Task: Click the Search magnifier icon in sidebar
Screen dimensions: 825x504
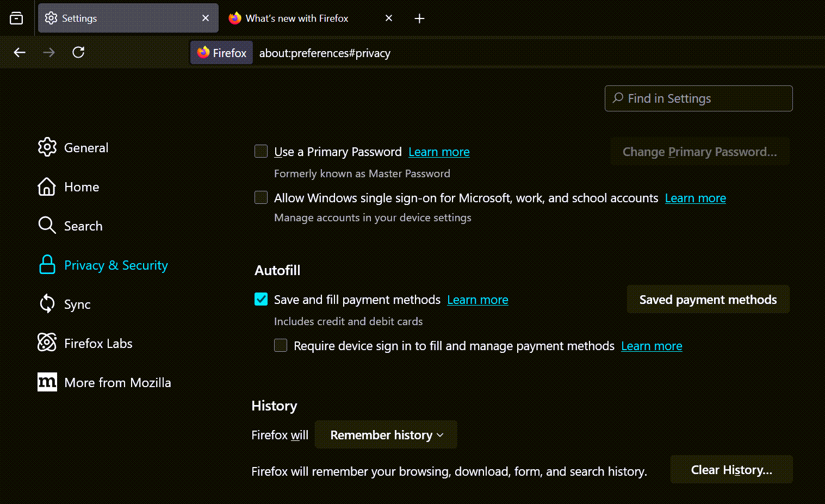Action: tap(47, 225)
